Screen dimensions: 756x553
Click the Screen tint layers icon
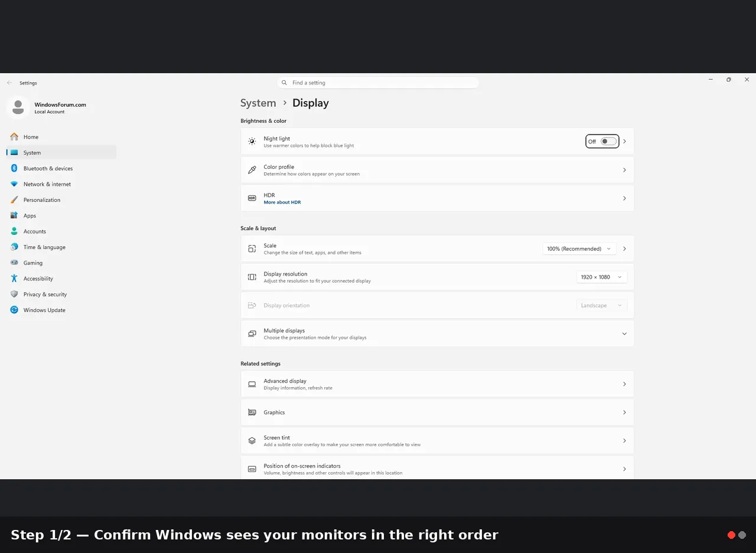(252, 441)
